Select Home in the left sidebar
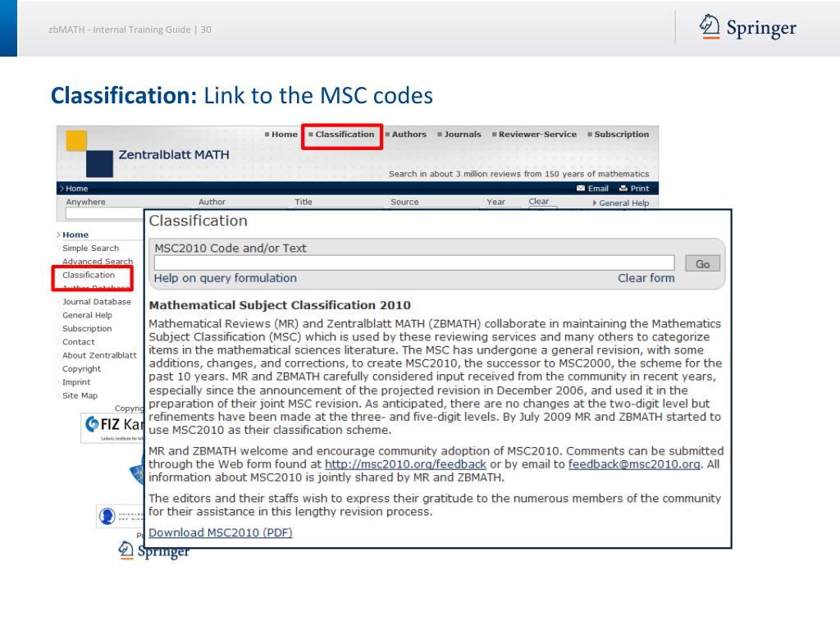Viewport: 840px width, 630px height. [75, 235]
